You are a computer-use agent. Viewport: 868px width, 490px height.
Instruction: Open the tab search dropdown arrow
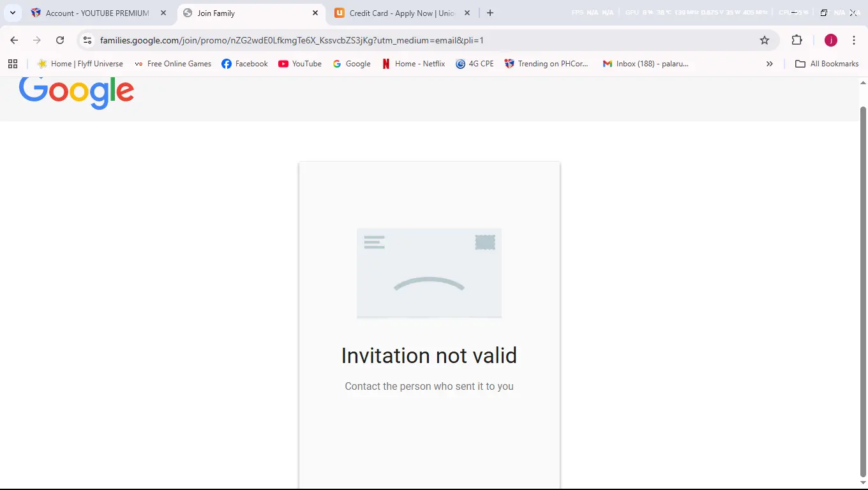[x=13, y=13]
